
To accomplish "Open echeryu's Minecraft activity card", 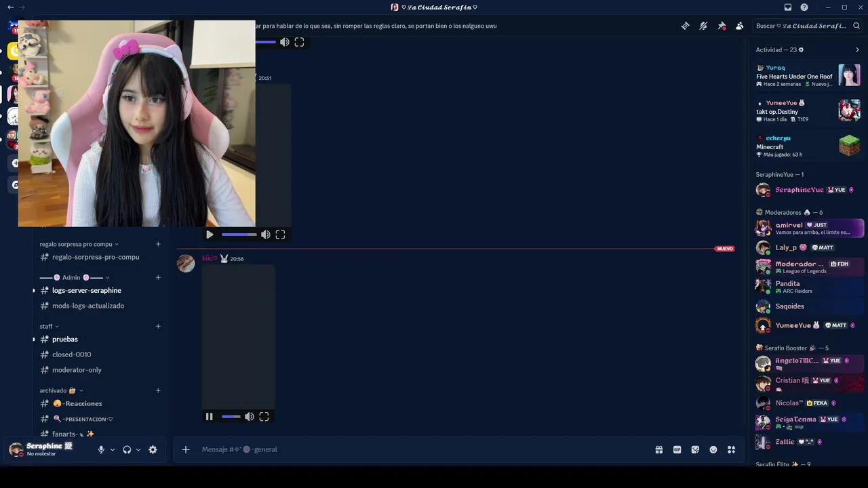I will click(808, 146).
